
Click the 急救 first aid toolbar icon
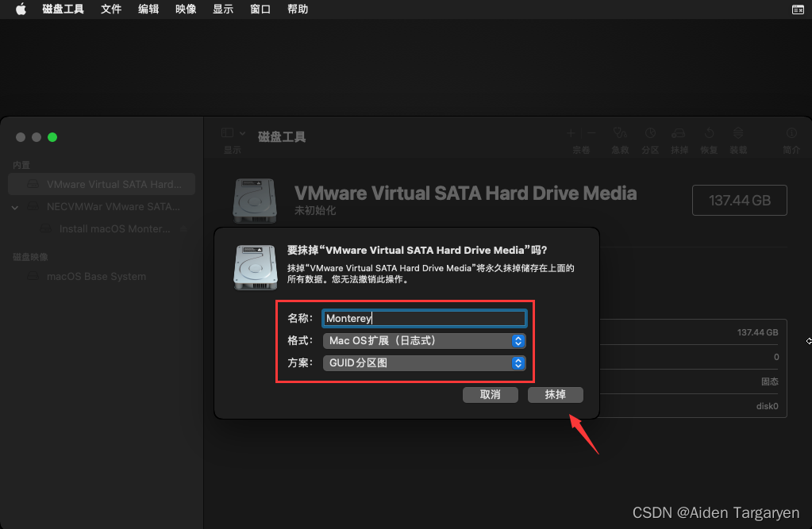click(x=620, y=133)
